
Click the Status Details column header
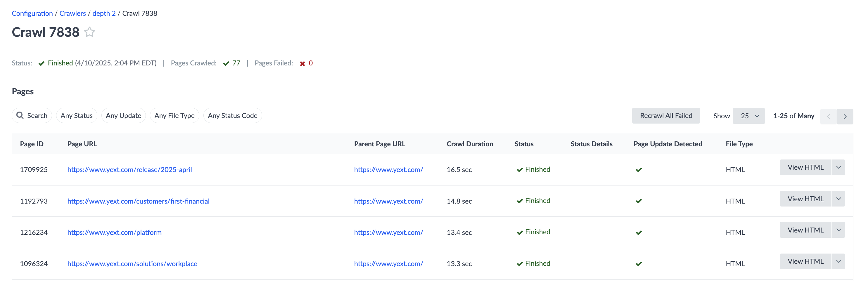pos(591,144)
